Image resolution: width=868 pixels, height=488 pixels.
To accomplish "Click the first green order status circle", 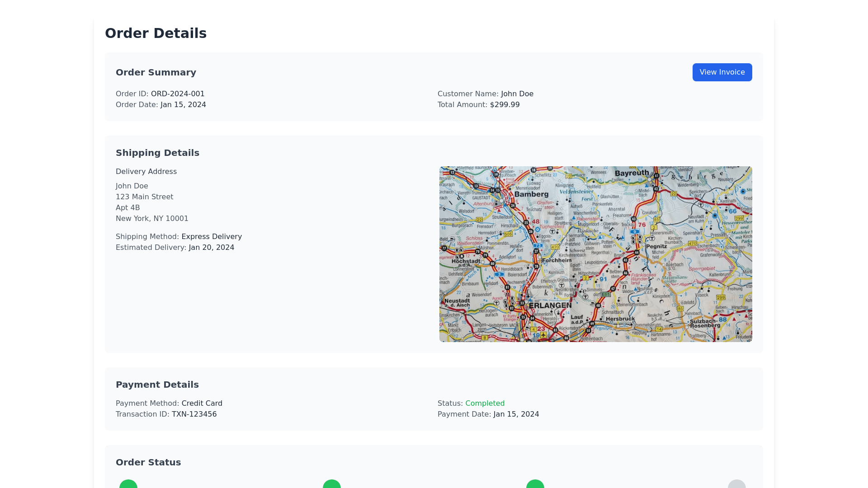I will click(128, 484).
